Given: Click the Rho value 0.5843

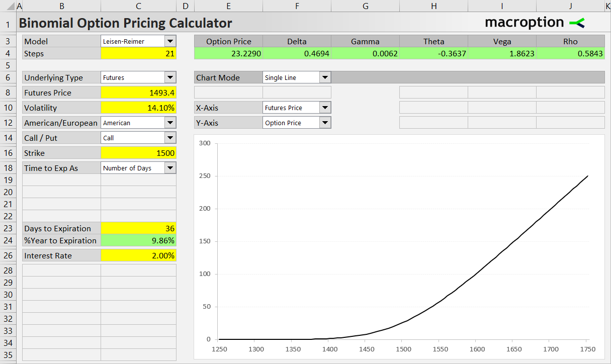Looking at the screenshot, I should [570, 53].
